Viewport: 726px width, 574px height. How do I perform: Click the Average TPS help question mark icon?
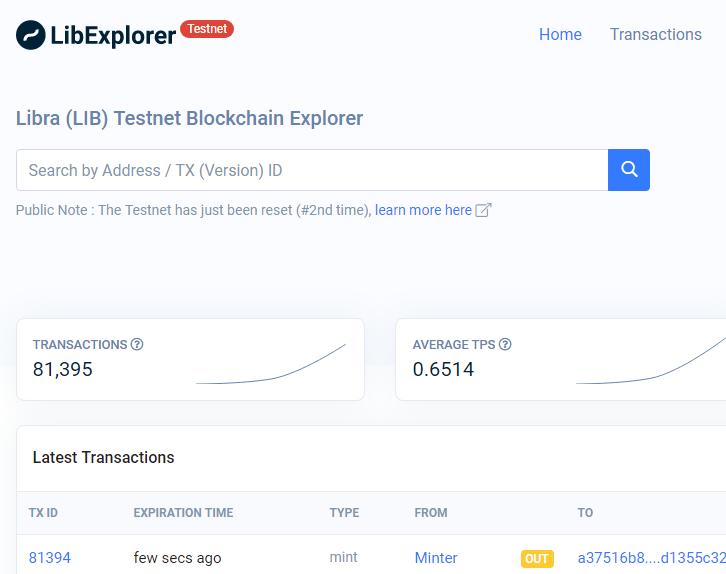click(505, 344)
